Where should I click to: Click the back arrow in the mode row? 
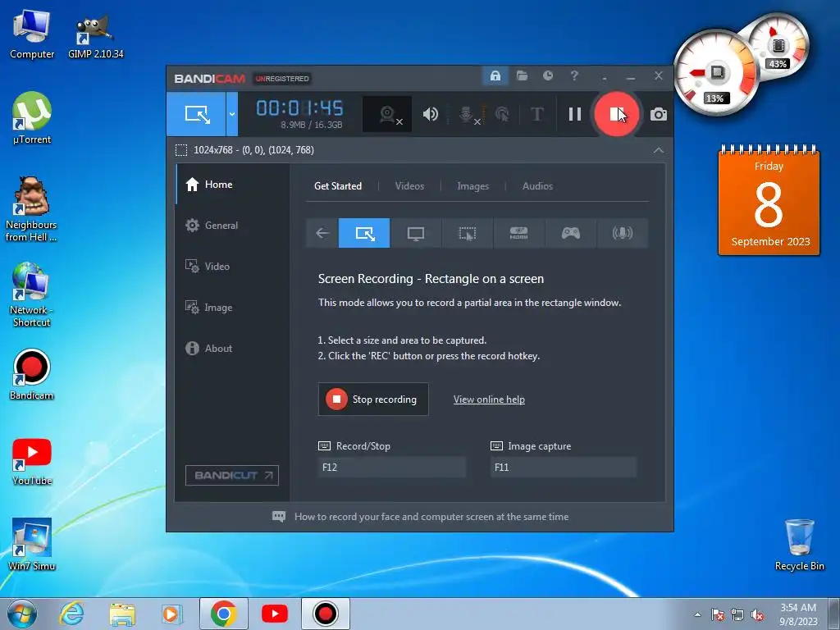(x=322, y=233)
